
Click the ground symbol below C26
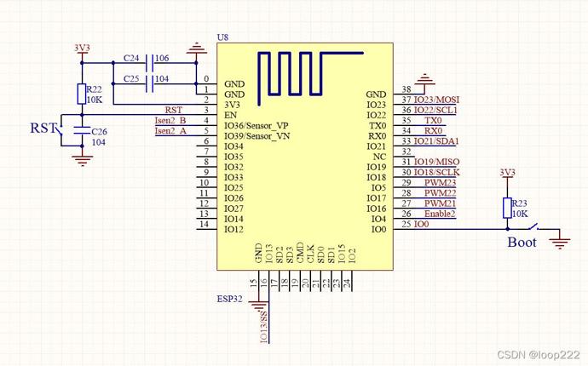click(82, 160)
